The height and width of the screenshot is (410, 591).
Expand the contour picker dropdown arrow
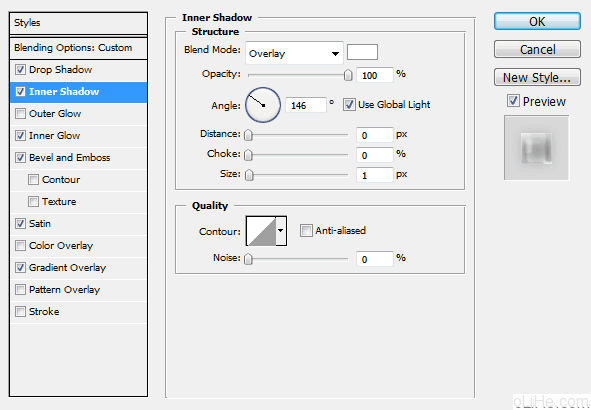coord(281,231)
